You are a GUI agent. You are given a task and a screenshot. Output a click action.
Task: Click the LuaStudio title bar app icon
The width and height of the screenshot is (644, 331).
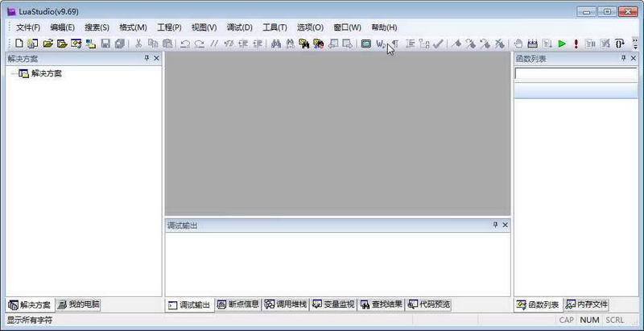[11, 11]
